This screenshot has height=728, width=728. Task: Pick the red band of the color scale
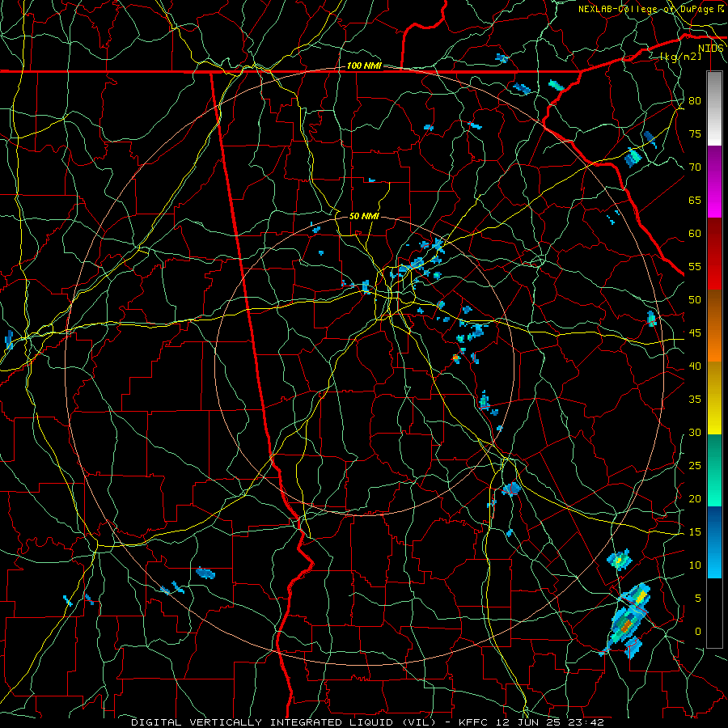tap(714, 254)
